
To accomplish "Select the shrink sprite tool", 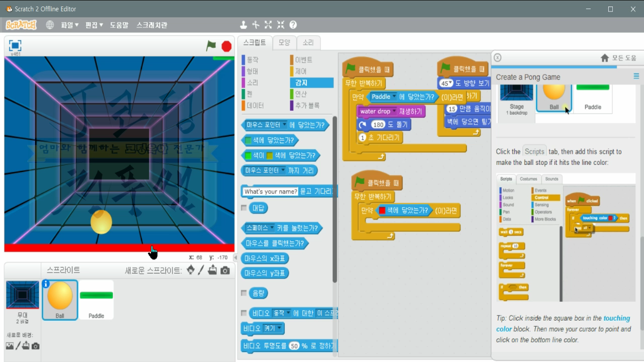I will click(x=280, y=24).
